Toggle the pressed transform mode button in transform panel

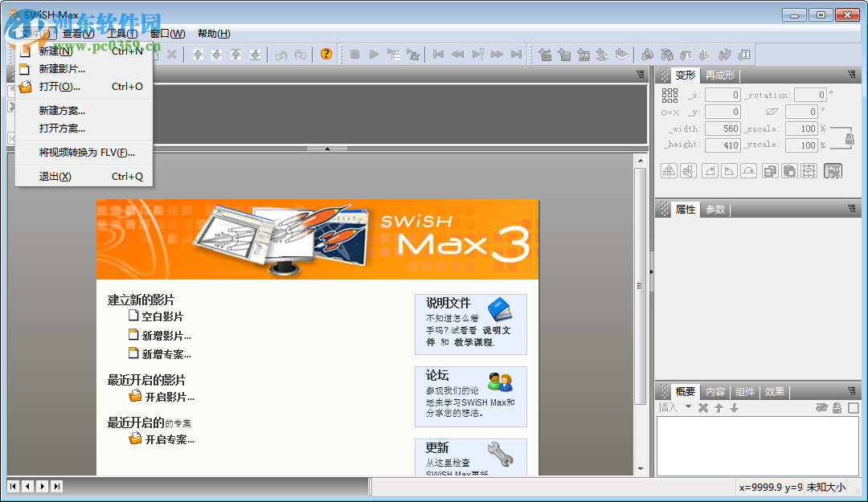tap(833, 171)
